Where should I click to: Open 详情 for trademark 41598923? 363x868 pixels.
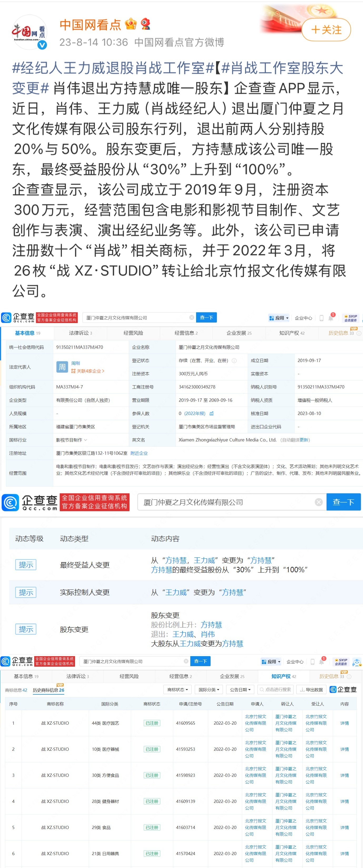(x=345, y=775)
